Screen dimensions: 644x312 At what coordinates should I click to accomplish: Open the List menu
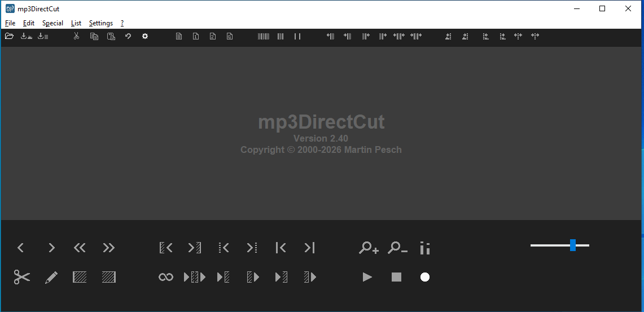tap(76, 23)
